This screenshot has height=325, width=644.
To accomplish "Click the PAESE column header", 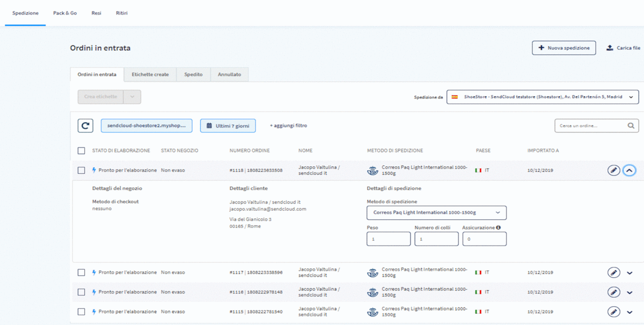I will point(483,151).
